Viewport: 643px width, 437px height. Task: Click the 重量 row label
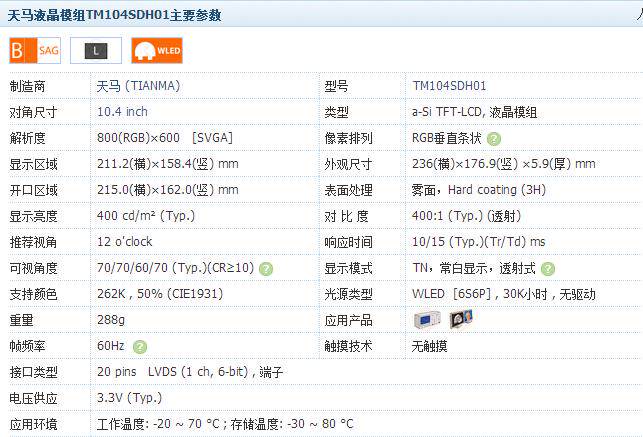pos(21,320)
